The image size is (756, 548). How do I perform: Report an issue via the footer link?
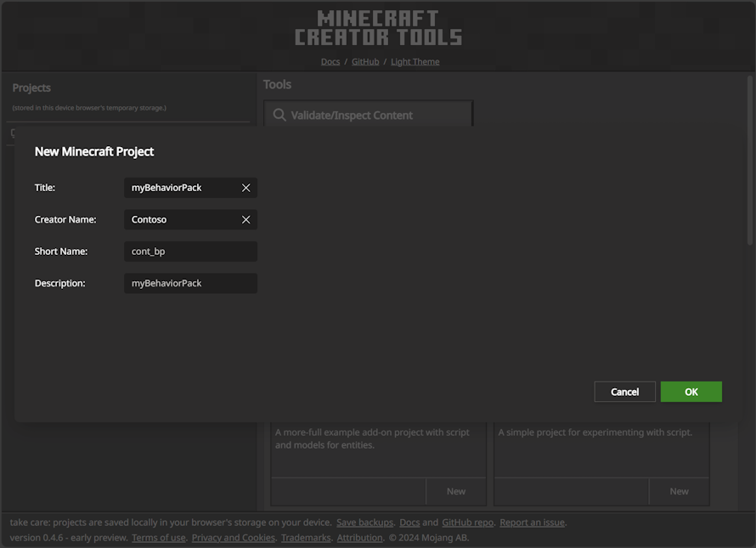531,522
